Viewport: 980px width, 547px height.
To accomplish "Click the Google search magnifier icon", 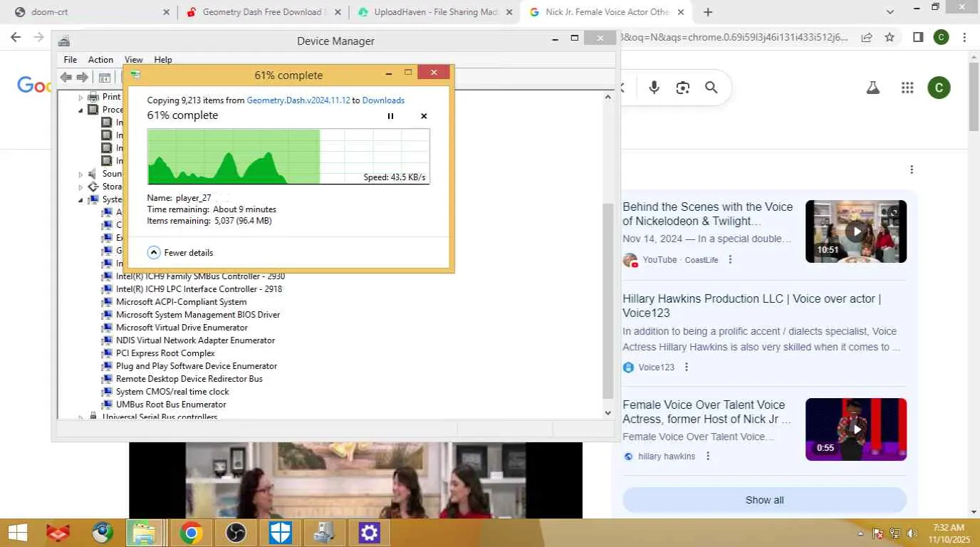I will coord(711,88).
